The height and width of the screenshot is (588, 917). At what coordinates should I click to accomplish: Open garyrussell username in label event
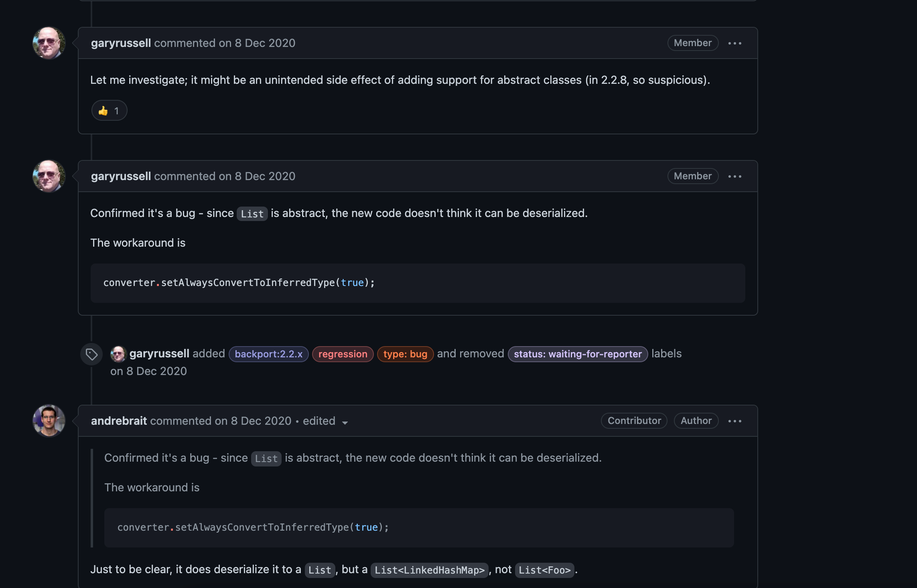tap(159, 353)
